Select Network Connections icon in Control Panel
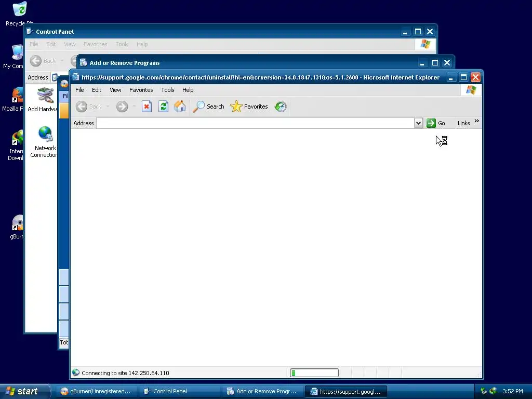Screen dimensions: 532x399 click(x=44, y=141)
